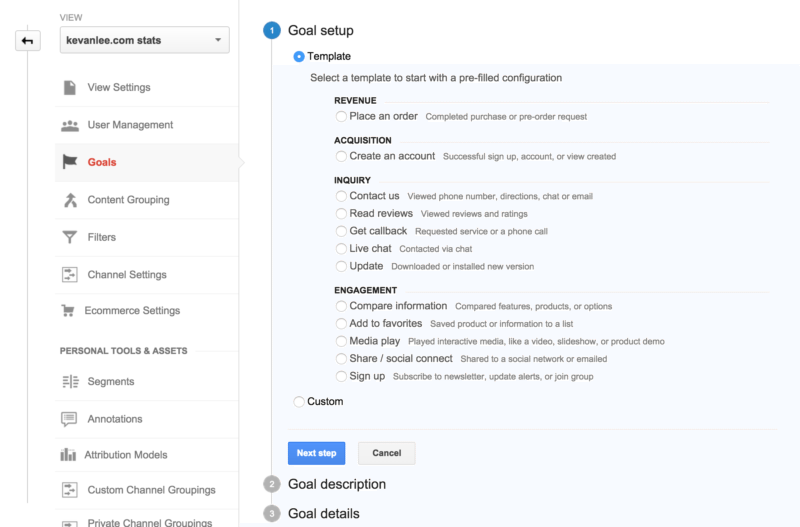Click the Goals flag icon
800x527 pixels.
click(70, 162)
